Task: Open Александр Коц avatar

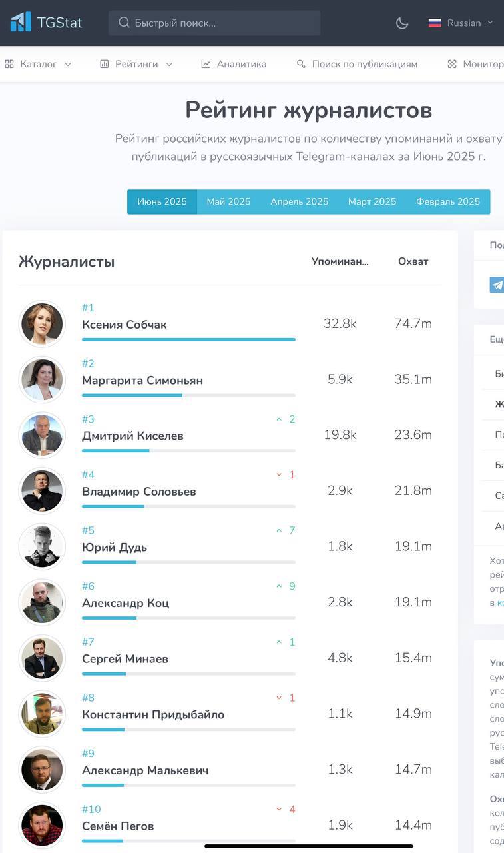Action: (42, 602)
